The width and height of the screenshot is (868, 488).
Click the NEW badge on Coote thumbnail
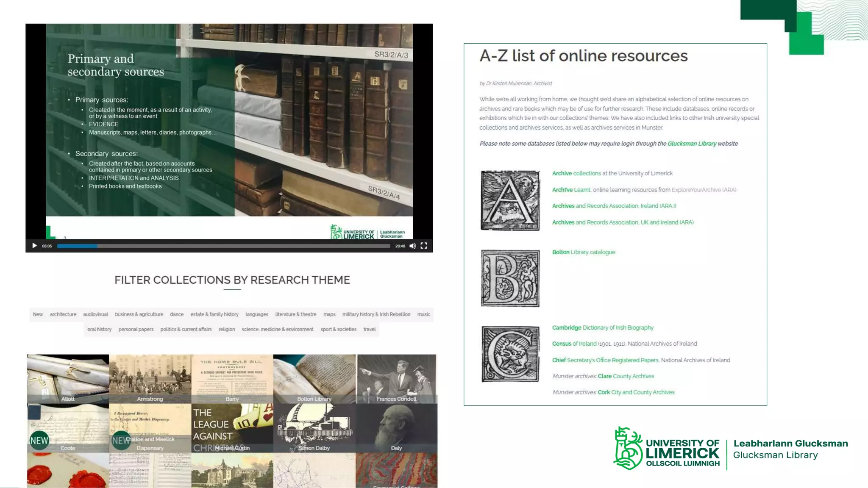pyautogui.click(x=39, y=441)
